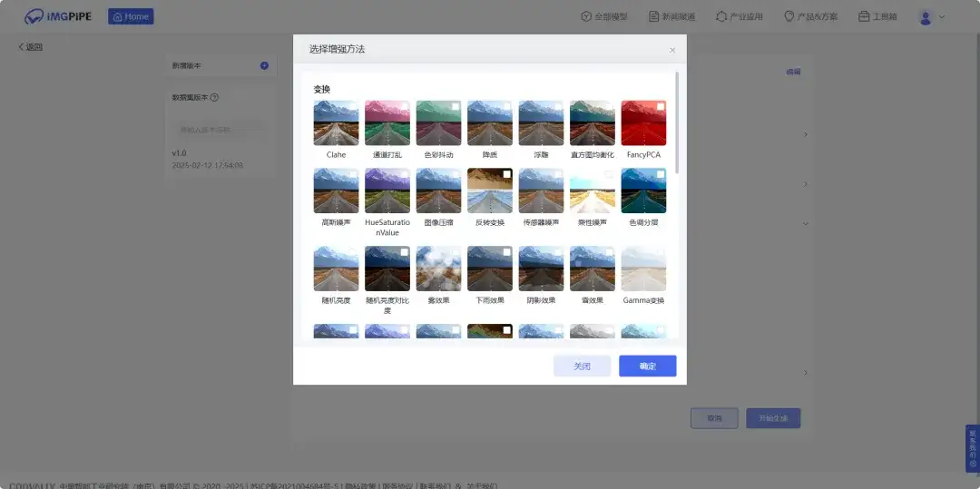Screen dimensions: 980x489
Task: Click the 产品&方案 lightbulb icon
Action: point(789,16)
